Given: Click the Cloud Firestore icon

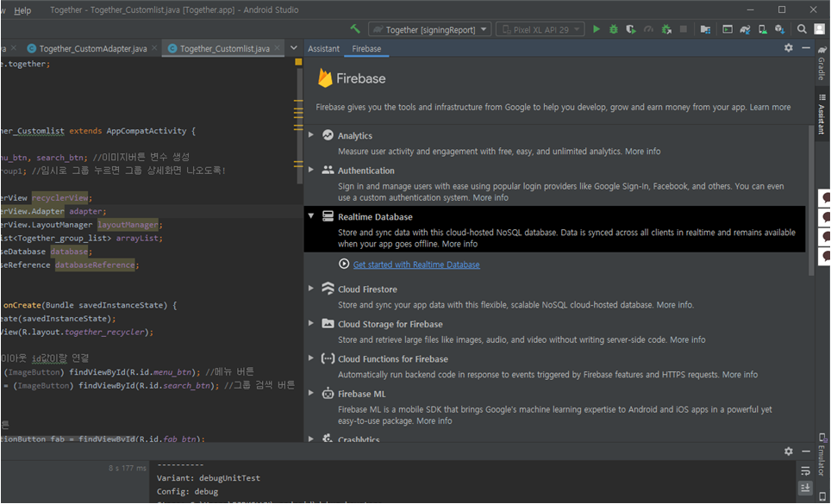Looking at the screenshot, I should 328,289.
